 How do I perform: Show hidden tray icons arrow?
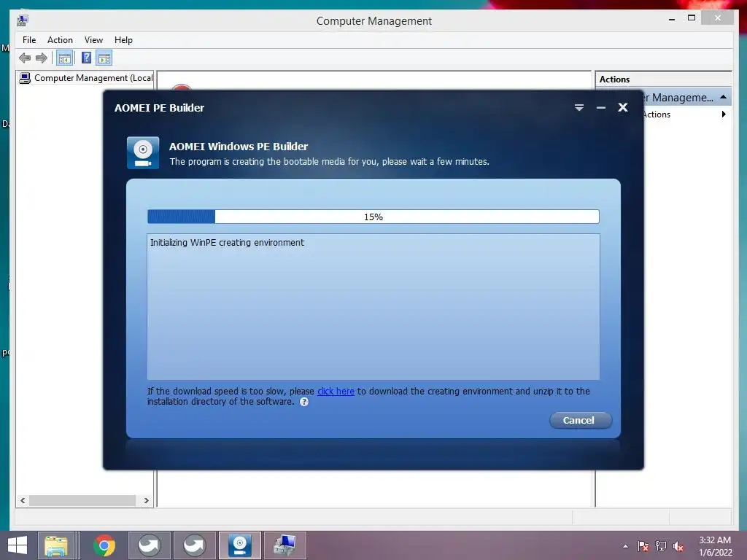pos(625,546)
